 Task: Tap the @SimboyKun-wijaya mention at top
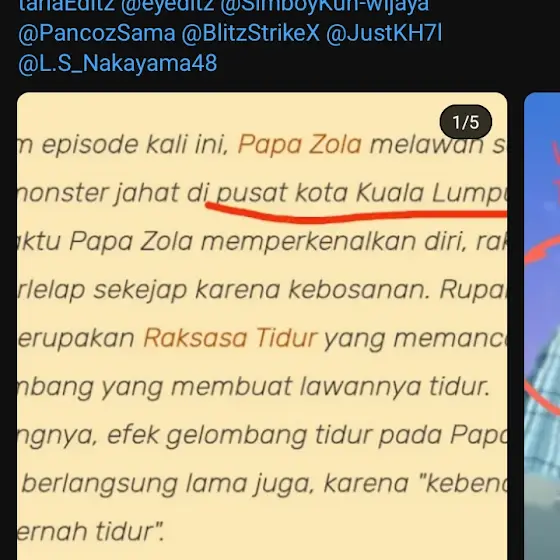[x=324, y=6]
